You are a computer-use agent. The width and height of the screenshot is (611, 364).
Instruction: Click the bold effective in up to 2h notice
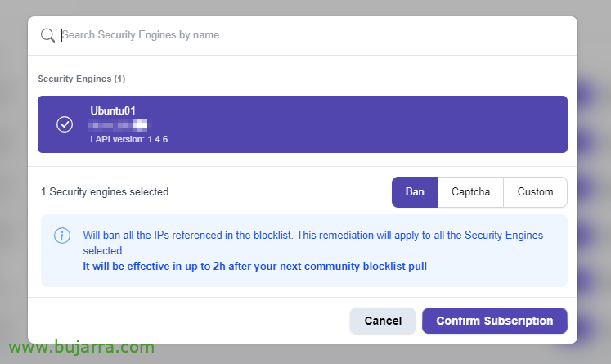tap(255, 266)
